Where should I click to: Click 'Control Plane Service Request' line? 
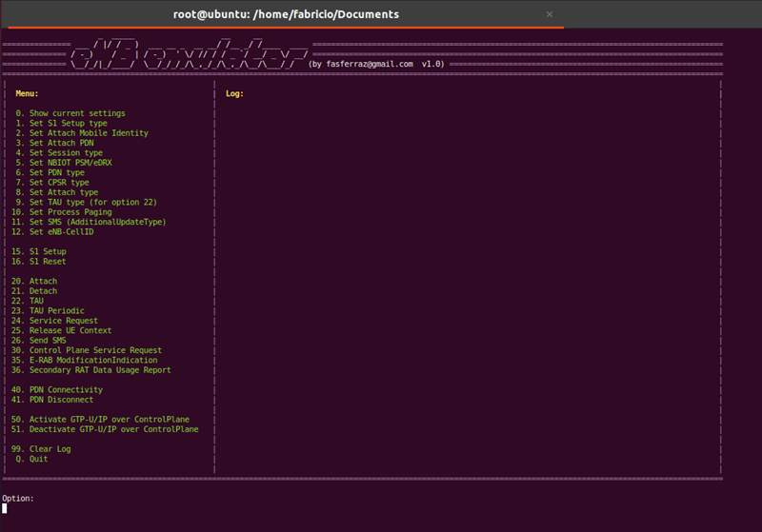(x=87, y=350)
